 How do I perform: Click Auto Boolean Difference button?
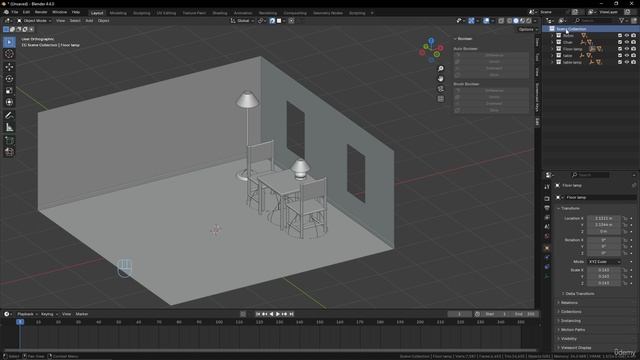(491, 55)
